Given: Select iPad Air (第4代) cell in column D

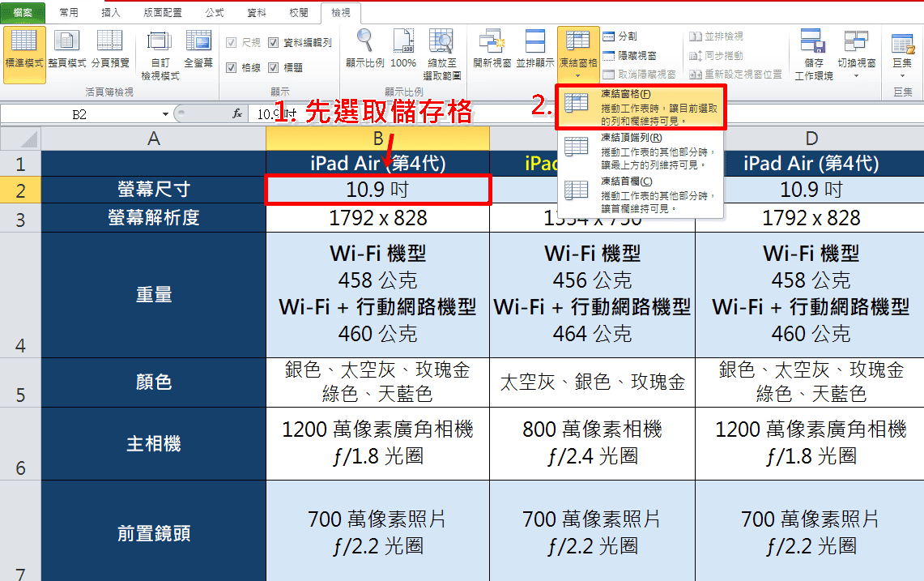Looking at the screenshot, I should click(x=811, y=164).
